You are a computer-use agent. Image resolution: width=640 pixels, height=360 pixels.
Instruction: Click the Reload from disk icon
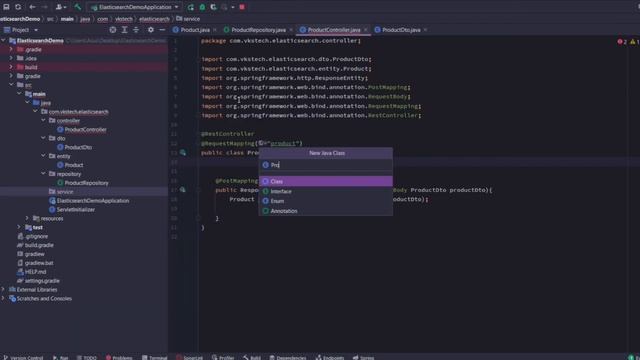[18, 7]
